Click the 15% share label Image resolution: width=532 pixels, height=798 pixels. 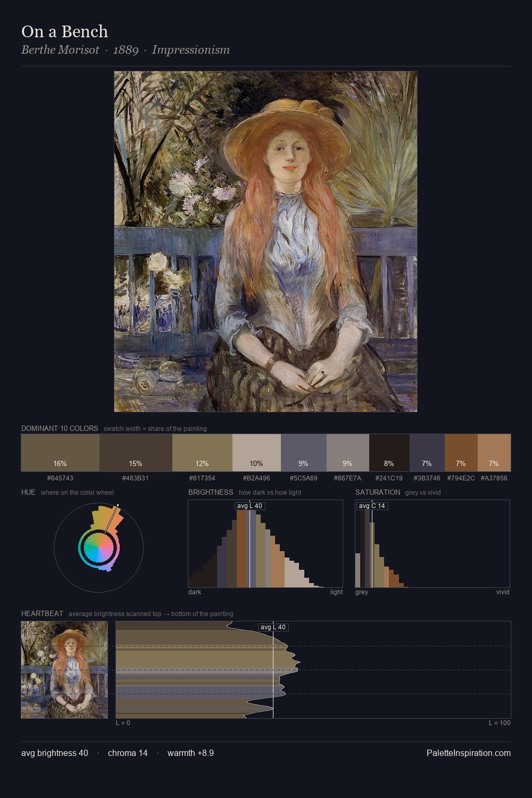pyautogui.click(x=136, y=463)
